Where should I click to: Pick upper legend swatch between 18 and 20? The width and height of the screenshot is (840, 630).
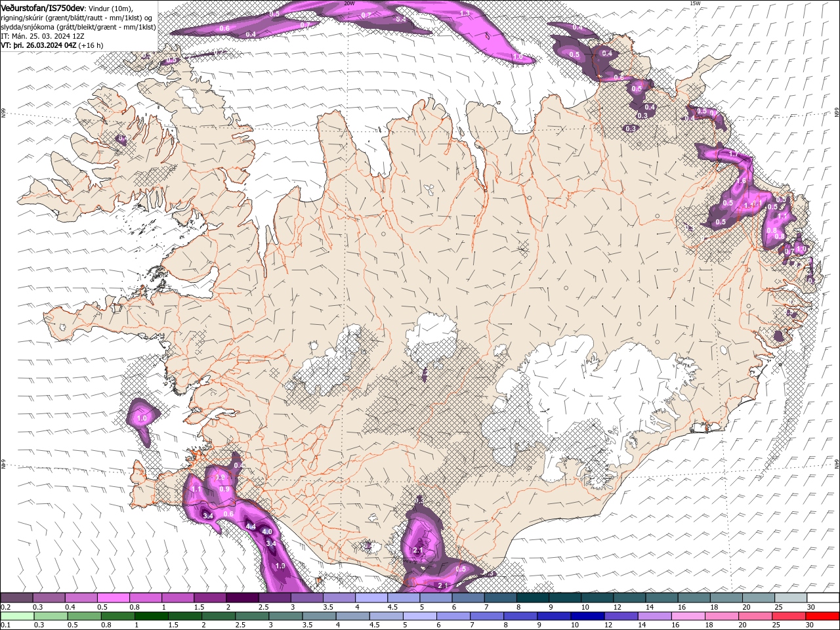[x=726, y=598]
